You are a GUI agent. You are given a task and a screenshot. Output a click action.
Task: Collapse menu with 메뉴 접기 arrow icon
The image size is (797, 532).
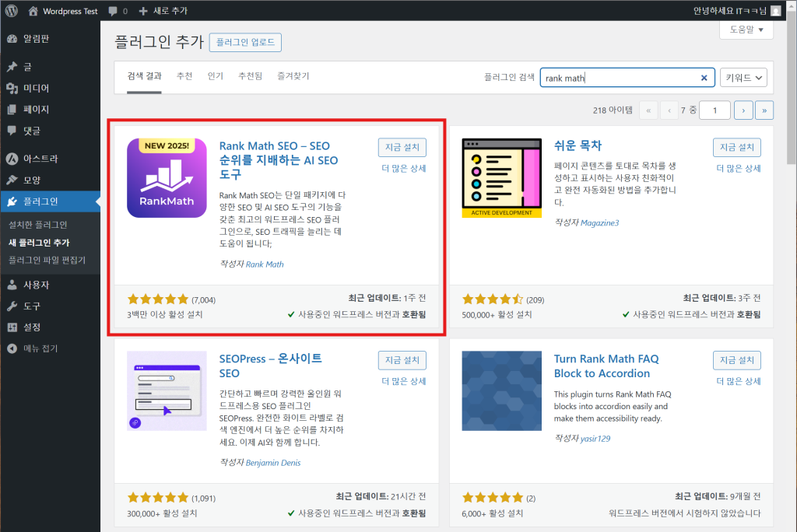coord(12,348)
